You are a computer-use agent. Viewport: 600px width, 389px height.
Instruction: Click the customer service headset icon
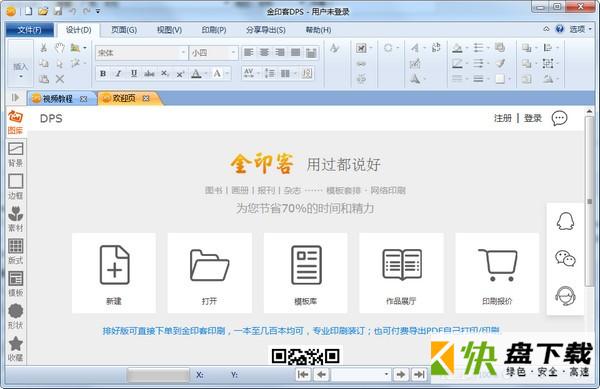[565, 296]
